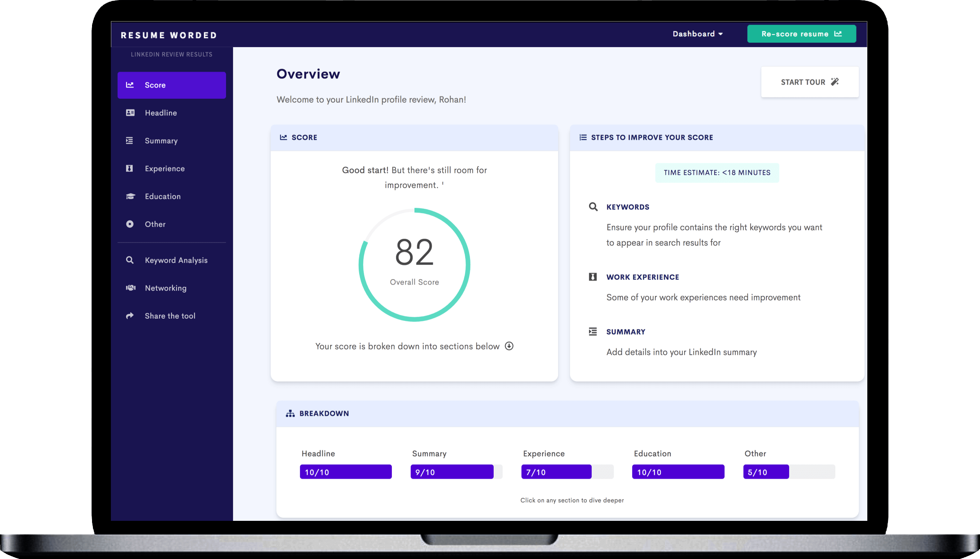This screenshot has height=559, width=980.
Task: Click the Score sidebar icon
Action: pos(131,84)
